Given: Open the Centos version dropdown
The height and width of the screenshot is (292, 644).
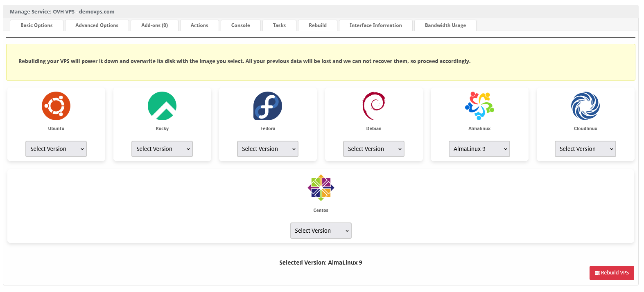Looking at the screenshot, I should (x=321, y=231).
